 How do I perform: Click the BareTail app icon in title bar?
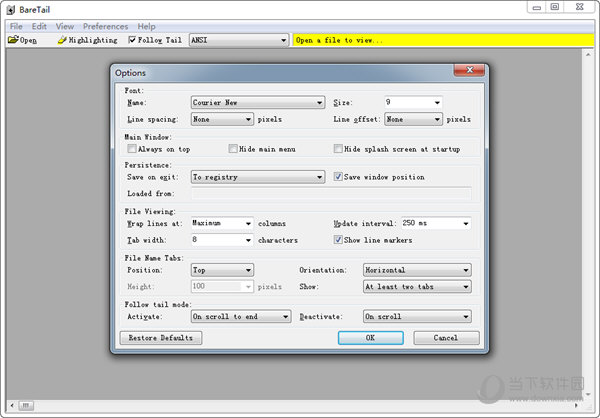pyautogui.click(x=11, y=9)
